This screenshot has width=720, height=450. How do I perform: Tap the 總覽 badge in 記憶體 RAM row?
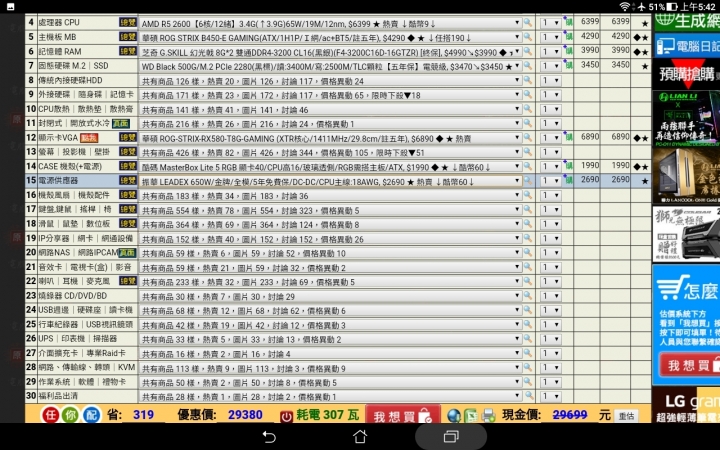128,51
